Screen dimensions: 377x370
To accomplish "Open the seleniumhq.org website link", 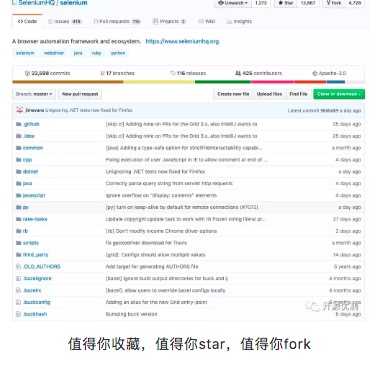I will (x=182, y=41).
